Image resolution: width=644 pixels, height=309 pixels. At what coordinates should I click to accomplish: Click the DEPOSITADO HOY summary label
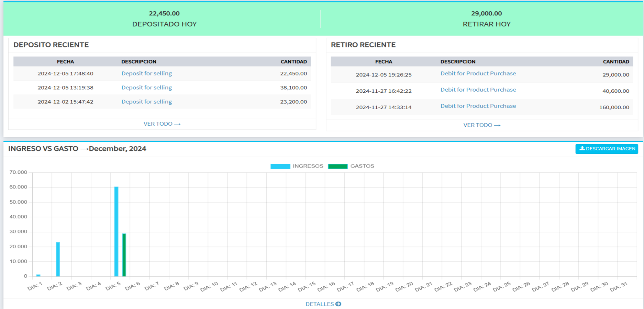coord(164,24)
